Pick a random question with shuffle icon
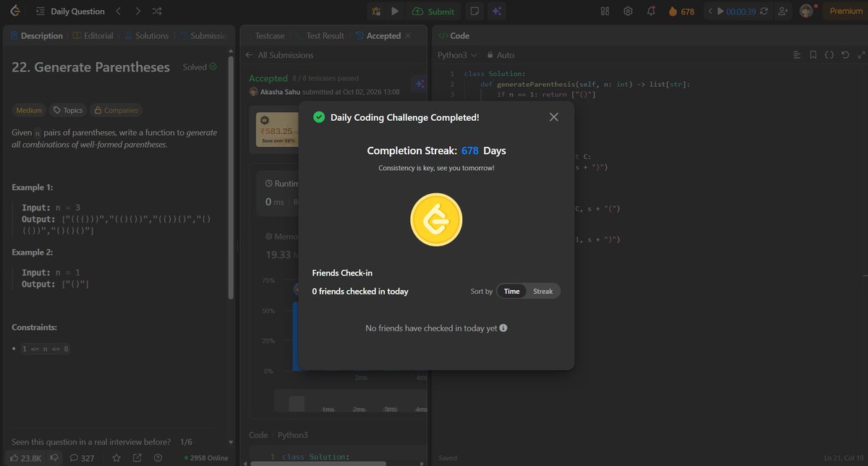The width and height of the screenshot is (868, 466). pyautogui.click(x=158, y=12)
